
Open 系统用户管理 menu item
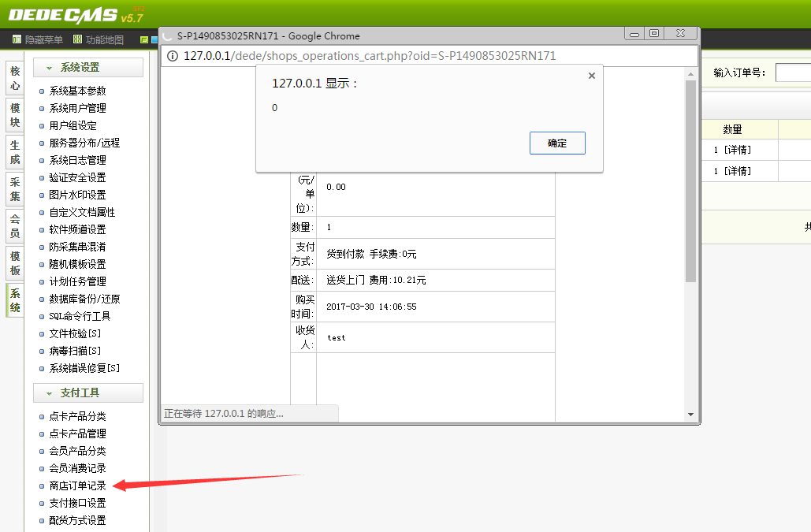pos(77,108)
